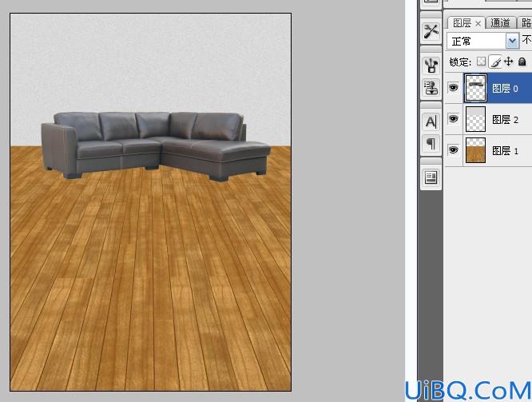Viewport: 532px width, 402px height.
Task: Close the 图层 tab with its x
Action: pyautogui.click(x=478, y=23)
